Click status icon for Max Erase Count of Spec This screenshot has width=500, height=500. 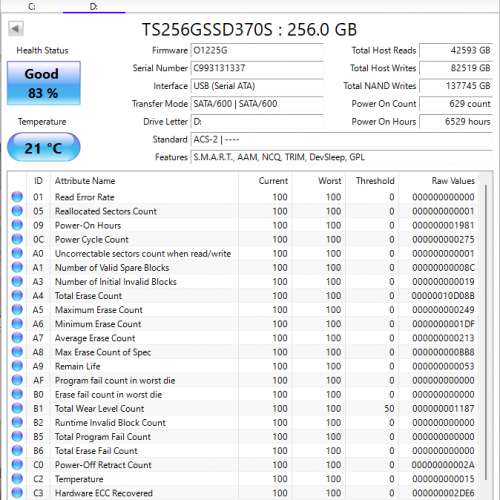click(17, 352)
